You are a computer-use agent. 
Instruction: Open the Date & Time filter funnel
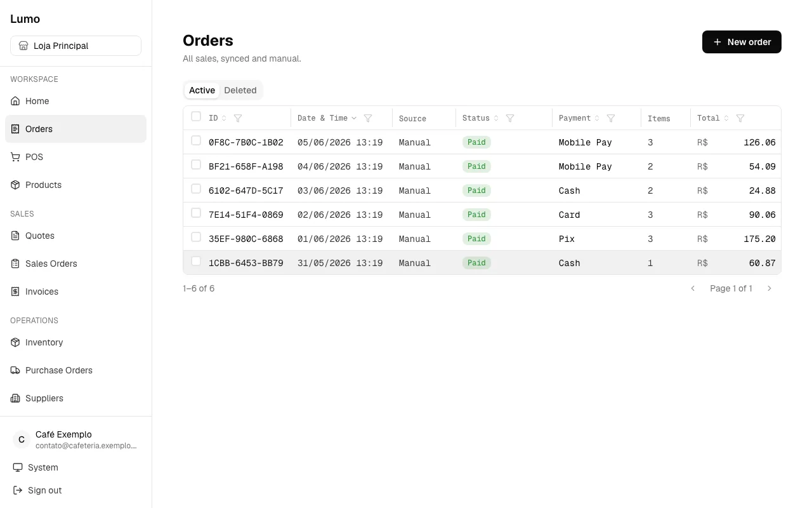(368, 118)
